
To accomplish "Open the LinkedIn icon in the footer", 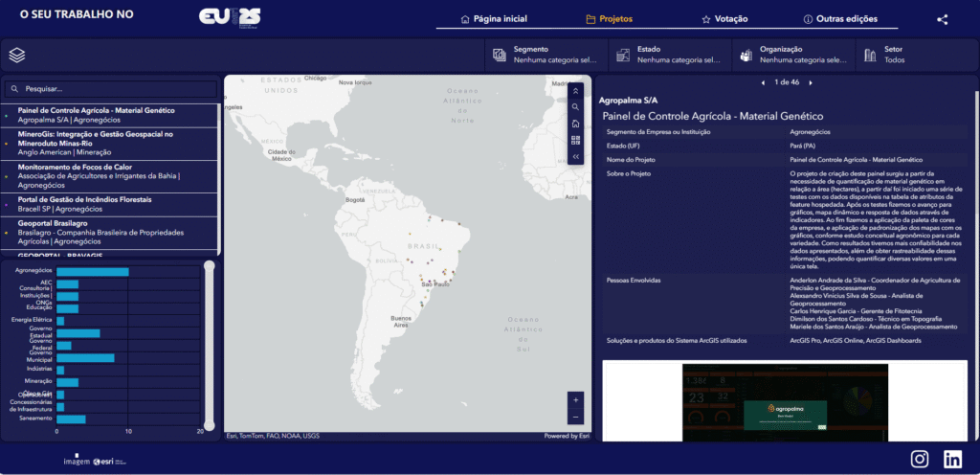I will [x=952, y=459].
